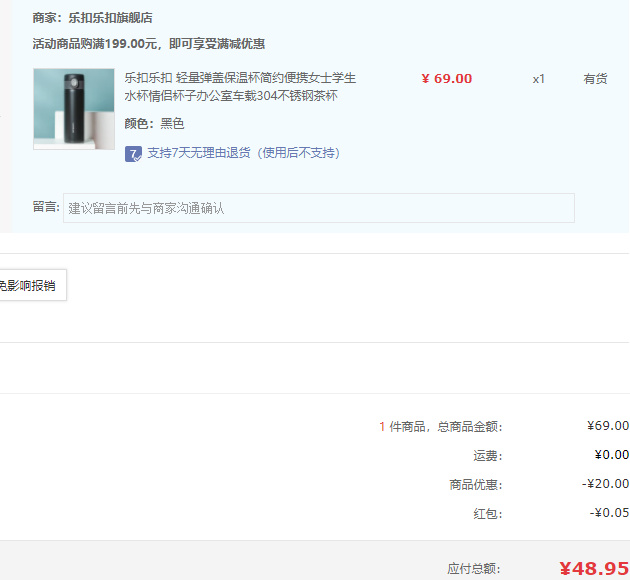The image size is (630, 580).
Task: Click the 红包 -¥0.05 amount
Action: (x=609, y=513)
